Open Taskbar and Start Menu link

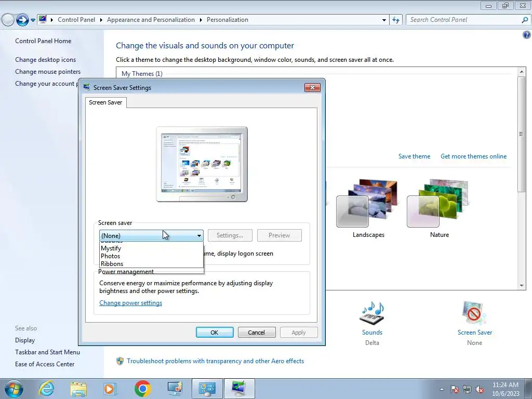(47, 352)
